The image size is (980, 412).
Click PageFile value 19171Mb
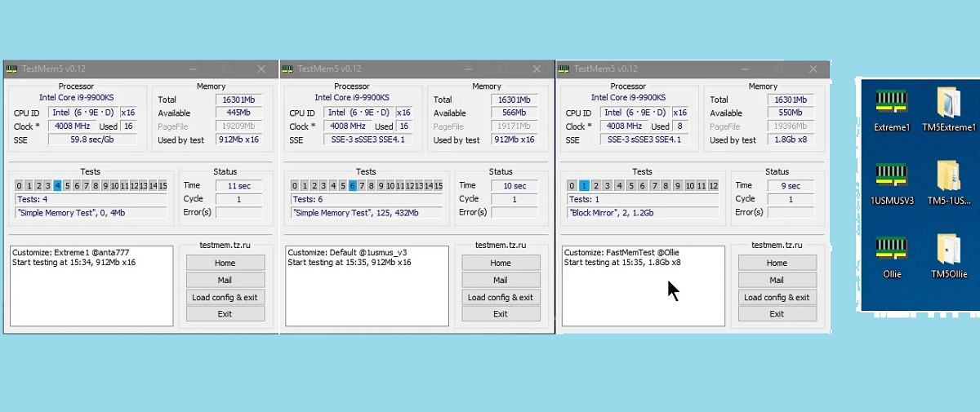514,126
